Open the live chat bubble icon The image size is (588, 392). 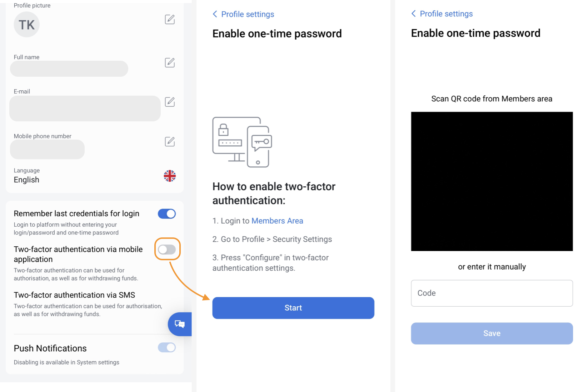(180, 324)
